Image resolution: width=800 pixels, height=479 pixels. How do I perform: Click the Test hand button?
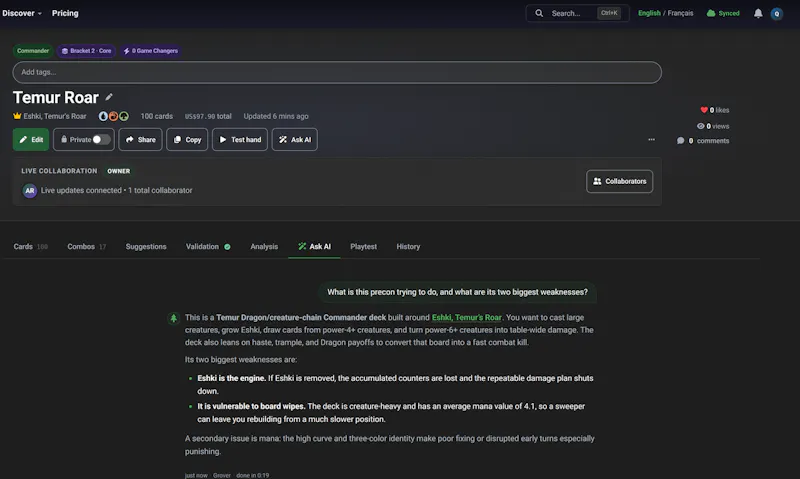coord(240,140)
